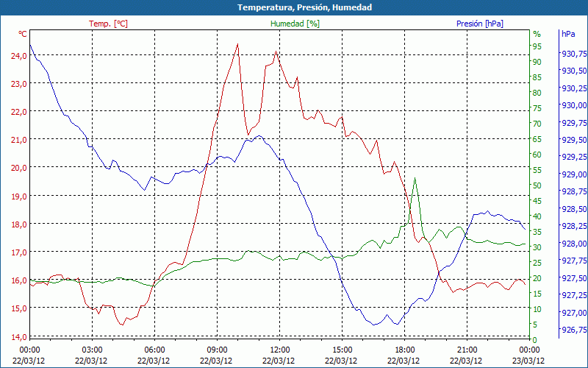Click the 06:00 time axis label

[154, 350]
